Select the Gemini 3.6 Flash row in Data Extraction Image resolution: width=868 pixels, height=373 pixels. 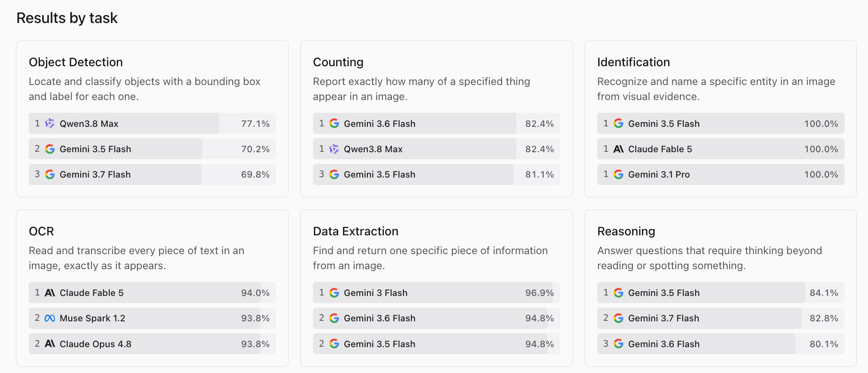tap(436, 318)
